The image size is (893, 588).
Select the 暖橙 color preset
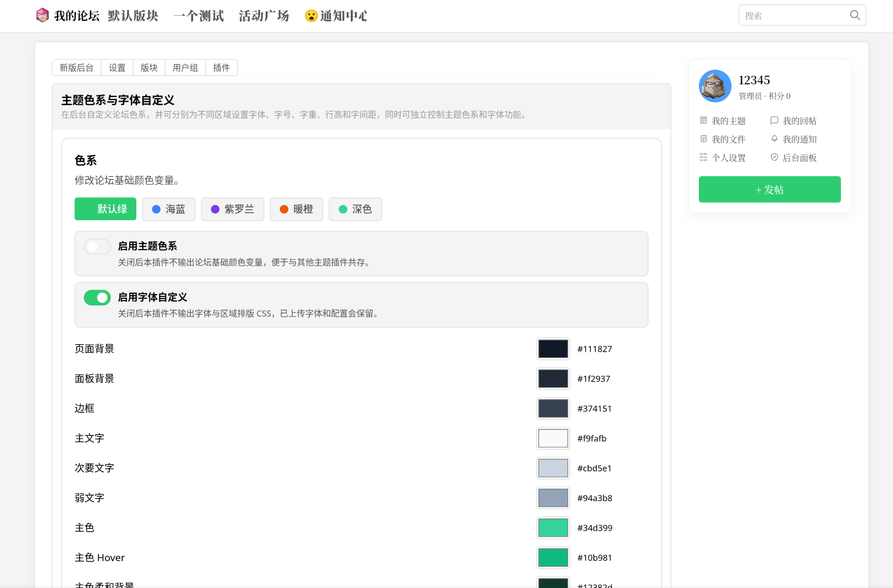[296, 209]
